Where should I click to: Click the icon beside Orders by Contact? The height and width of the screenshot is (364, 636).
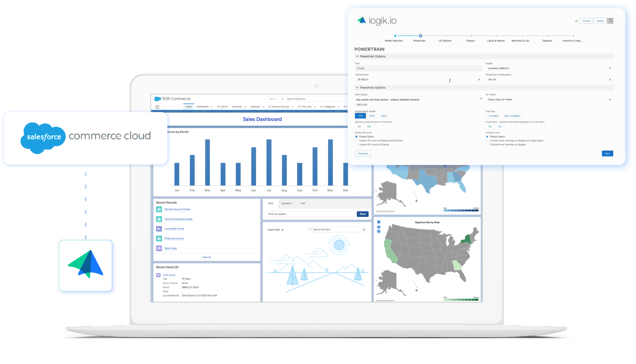(x=159, y=239)
